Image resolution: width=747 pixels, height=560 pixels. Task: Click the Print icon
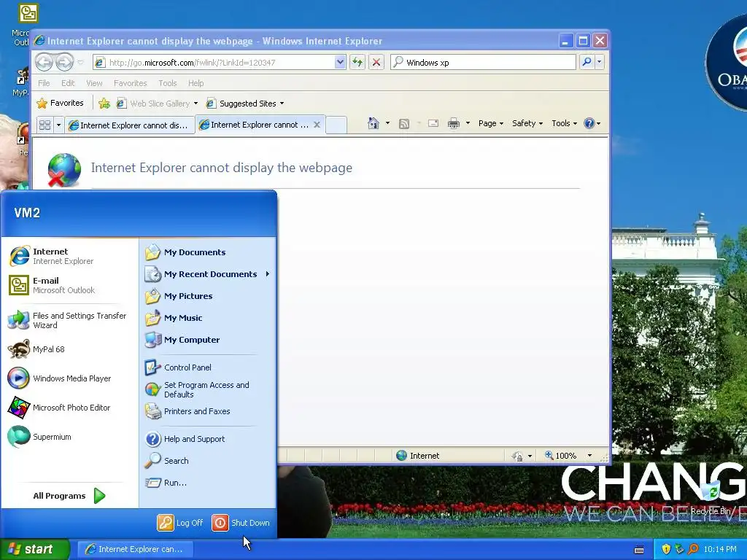[x=454, y=124]
